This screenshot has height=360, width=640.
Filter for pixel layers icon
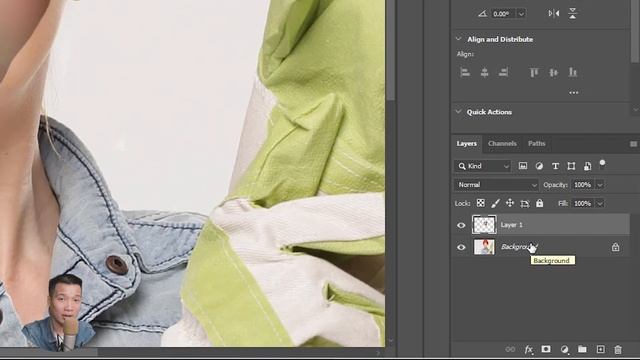523,166
